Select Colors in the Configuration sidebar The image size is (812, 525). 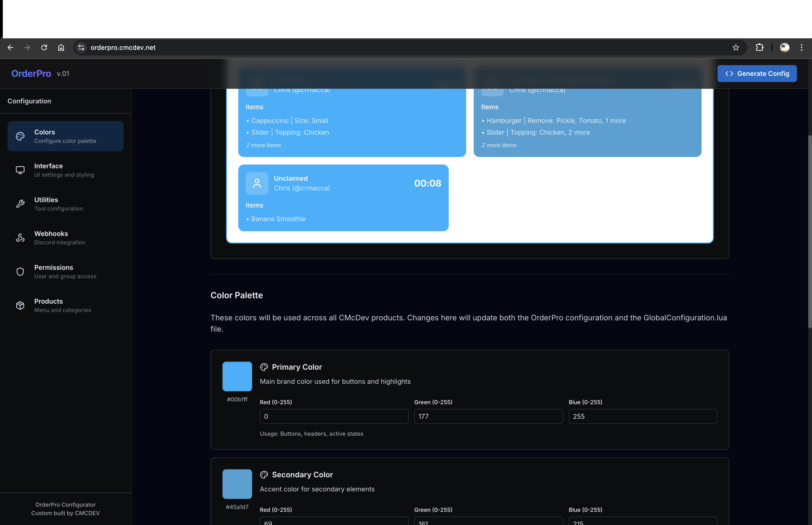[65, 136]
